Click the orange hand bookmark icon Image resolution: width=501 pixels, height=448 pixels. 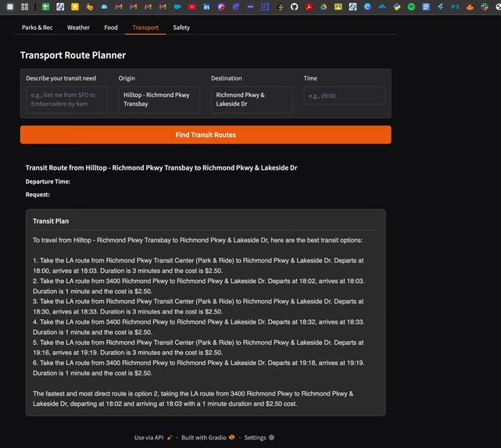(89, 7)
